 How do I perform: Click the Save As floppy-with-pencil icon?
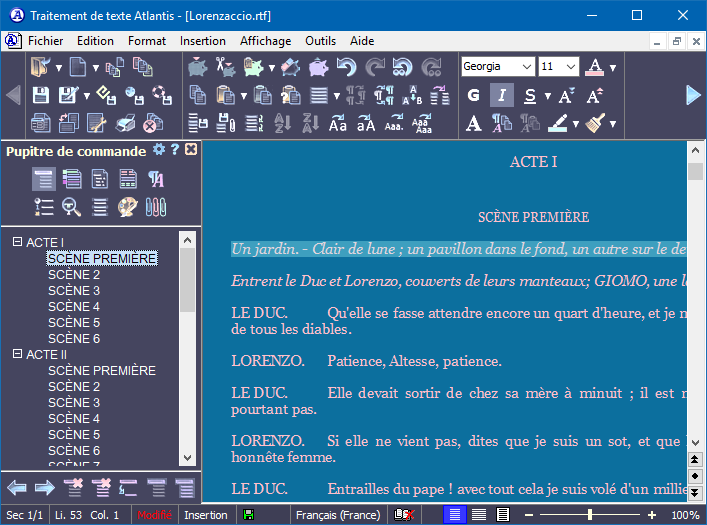pyautogui.click(x=69, y=95)
